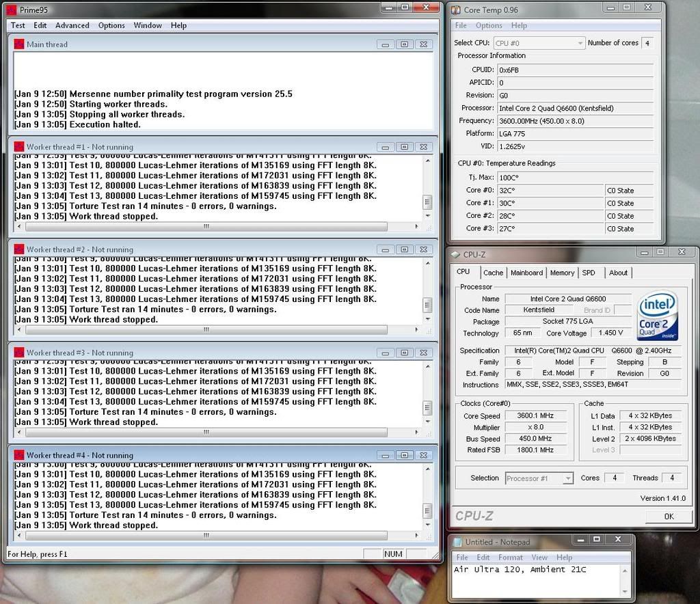Image resolution: width=700 pixels, height=604 pixels.
Task: Click scroll-up arrow in Worker thread #1 log
Action: [x=428, y=161]
